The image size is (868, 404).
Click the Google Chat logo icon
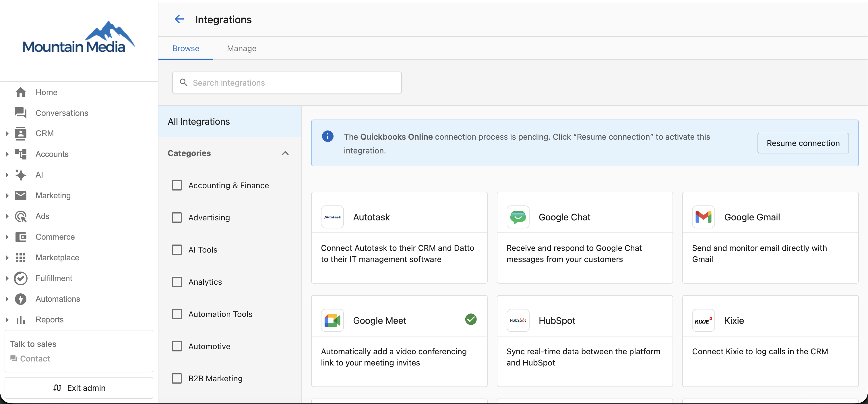(518, 217)
